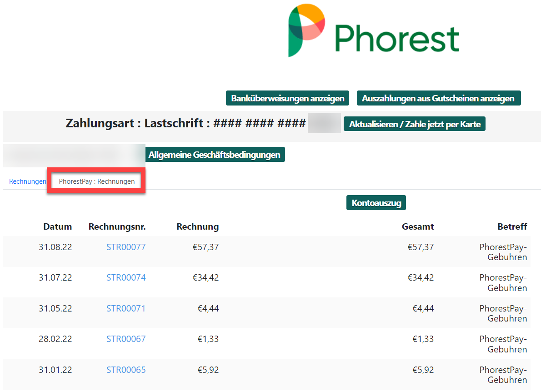This screenshot has width=541, height=392.
Task: Select the PhorestPay : Rechnungen tab
Action: [97, 181]
